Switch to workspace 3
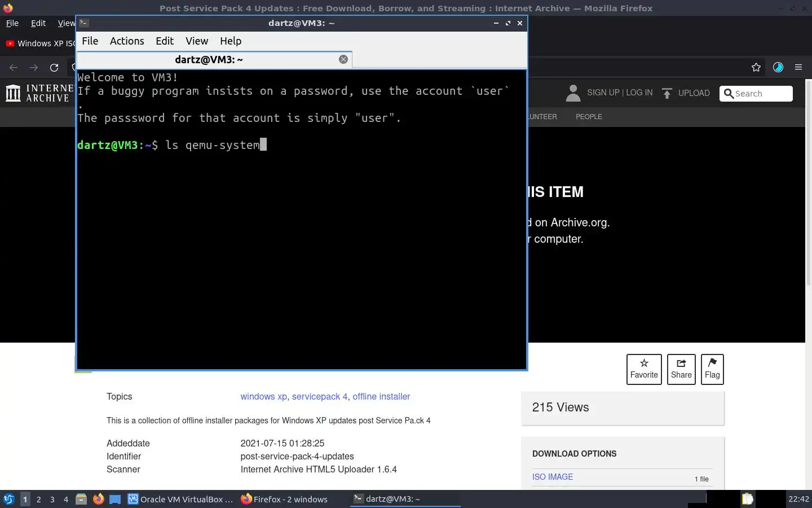812x508 pixels. click(x=52, y=499)
